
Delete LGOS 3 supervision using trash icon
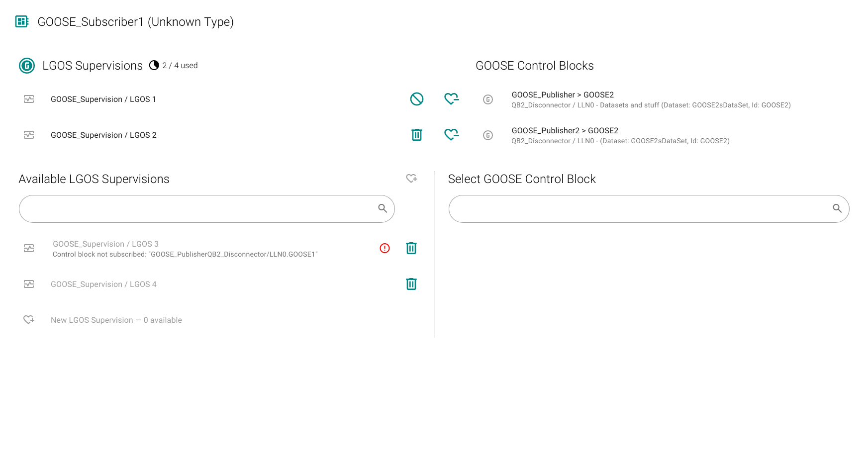click(411, 248)
